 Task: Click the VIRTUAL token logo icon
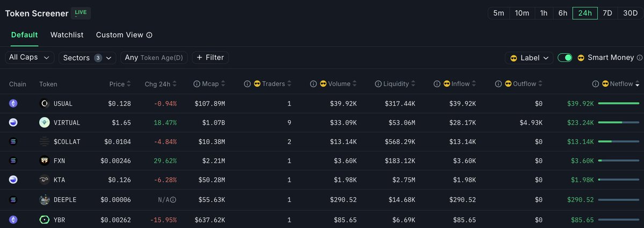(x=45, y=123)
